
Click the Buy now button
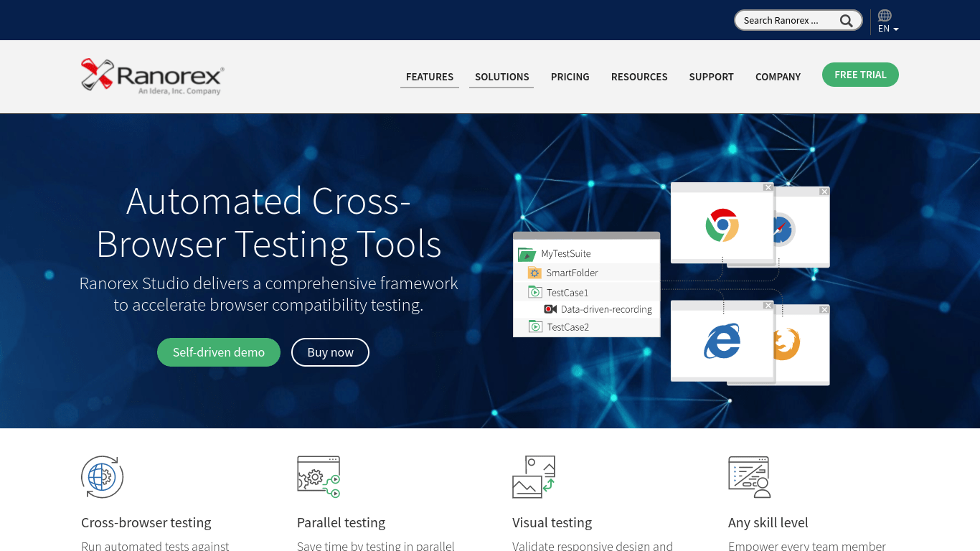[330, 352]
